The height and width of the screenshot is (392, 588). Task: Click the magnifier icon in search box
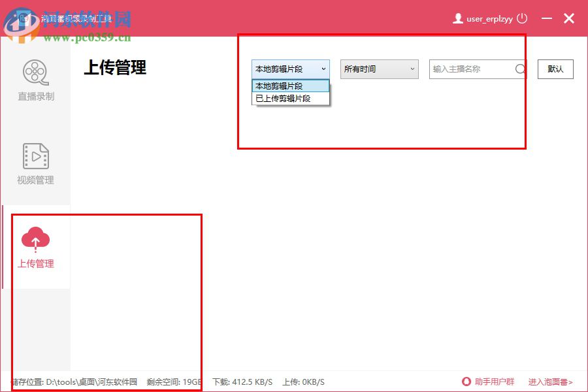pyautogui.click(x=519, y=69)
